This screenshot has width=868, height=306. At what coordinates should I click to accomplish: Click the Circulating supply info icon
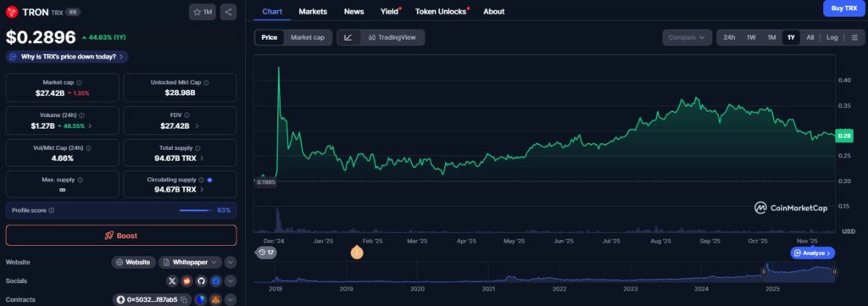coord(202,180)
